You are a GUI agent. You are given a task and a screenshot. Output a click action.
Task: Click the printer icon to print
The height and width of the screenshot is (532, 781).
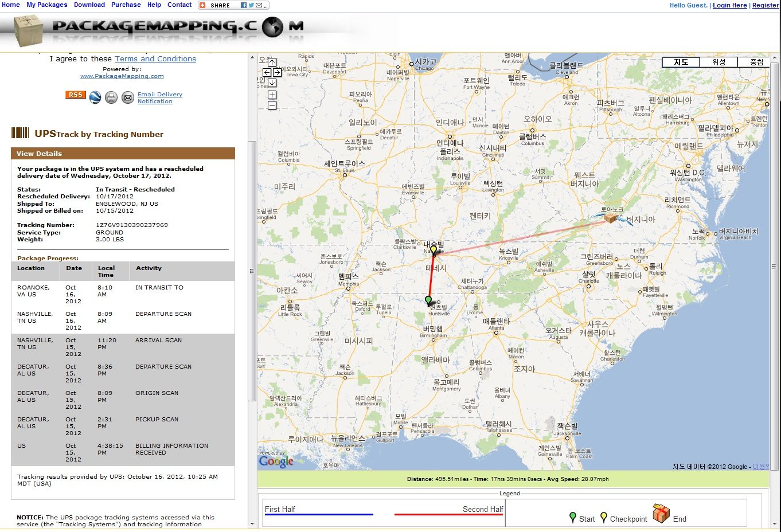(111, 97)
